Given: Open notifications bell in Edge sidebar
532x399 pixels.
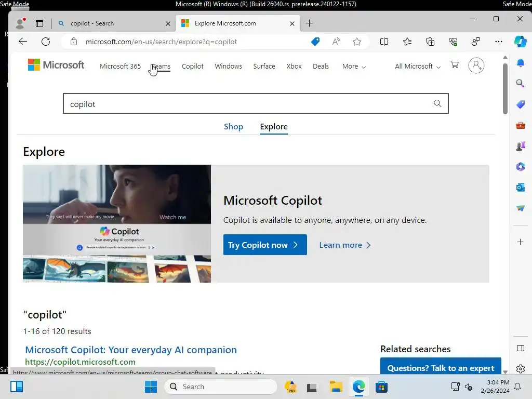Looking at the screenshot, I should (x=521, y=63).
